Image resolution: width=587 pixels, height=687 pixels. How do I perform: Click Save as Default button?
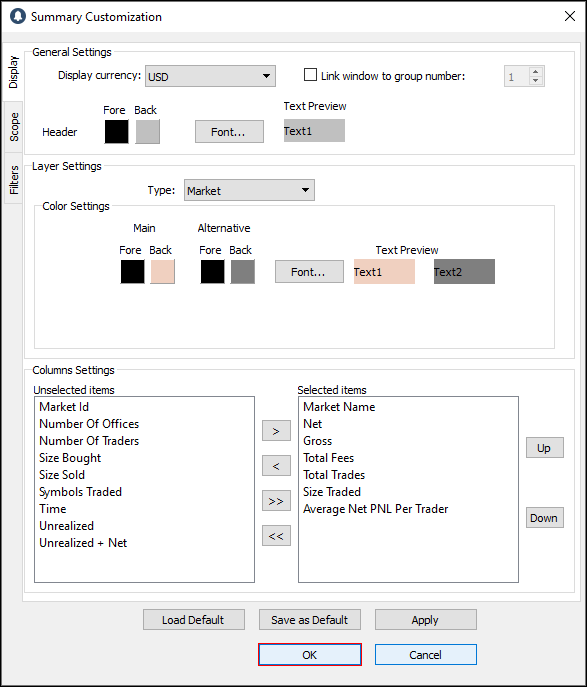point(310,620)
